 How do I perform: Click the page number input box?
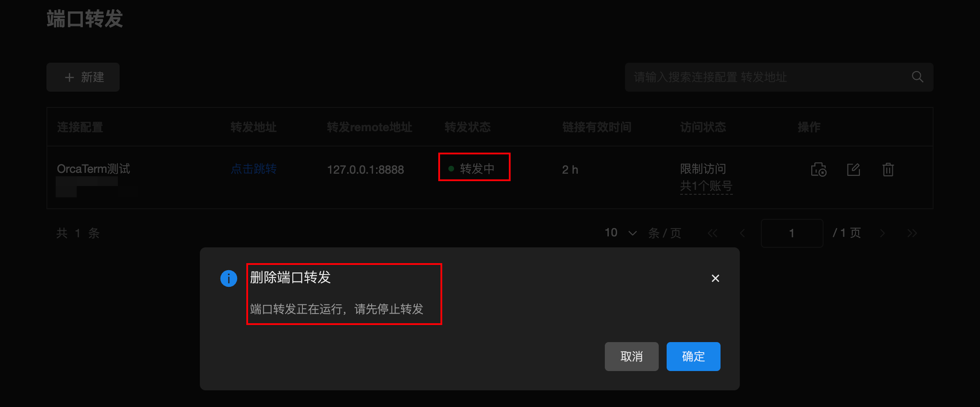click(792, 233)
